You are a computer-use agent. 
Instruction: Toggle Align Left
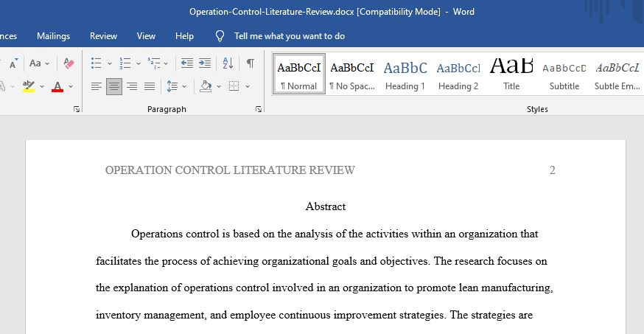[96, 86]
